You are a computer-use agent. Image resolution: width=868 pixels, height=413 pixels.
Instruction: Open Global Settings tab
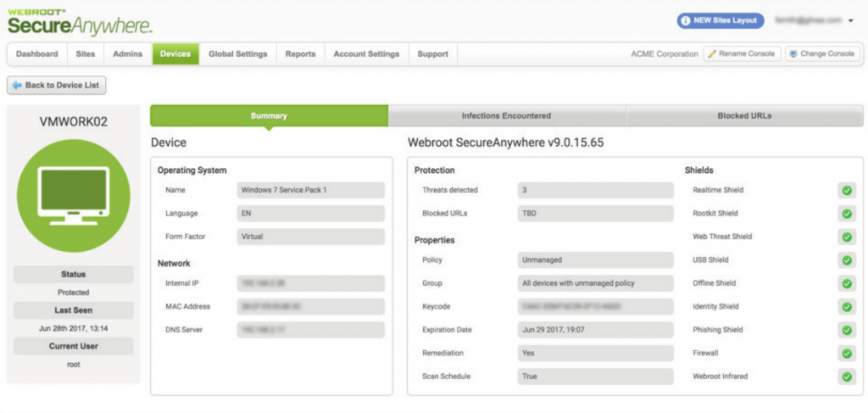coord(238,54)
